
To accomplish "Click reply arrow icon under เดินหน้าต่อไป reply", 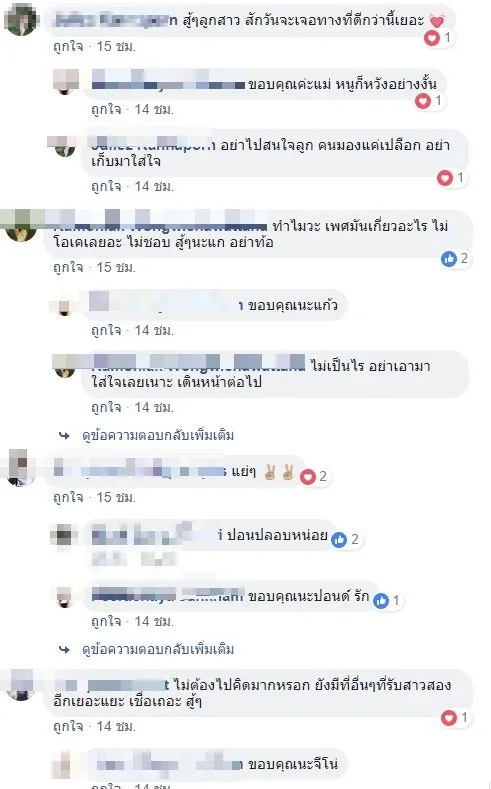I will coord(64,435).
